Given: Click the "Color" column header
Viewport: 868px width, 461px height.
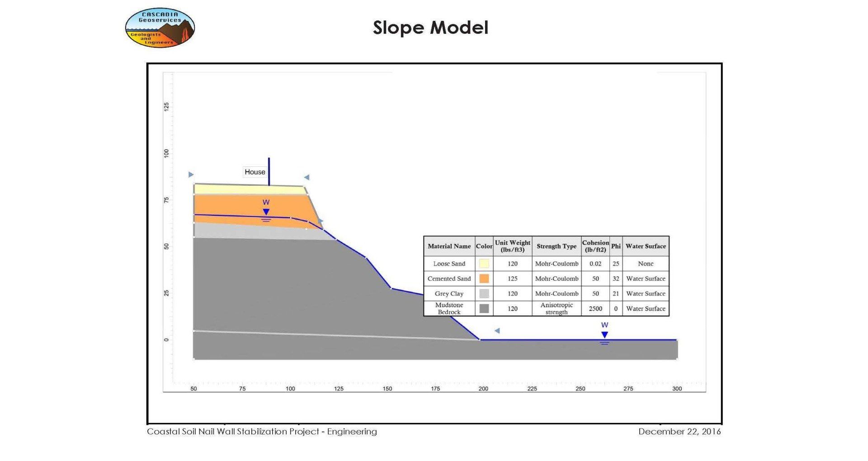Looking at the screenshot, I should click(x=484, y=246).
